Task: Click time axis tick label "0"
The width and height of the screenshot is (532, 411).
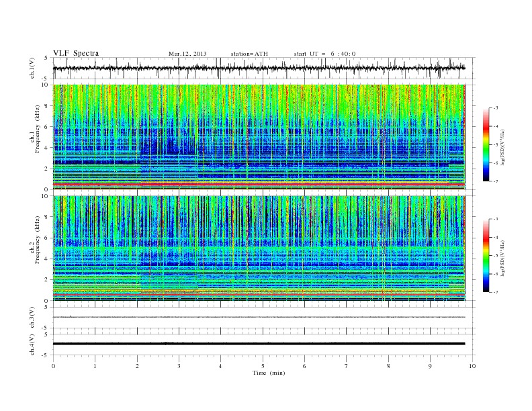Action: (53, 366)
